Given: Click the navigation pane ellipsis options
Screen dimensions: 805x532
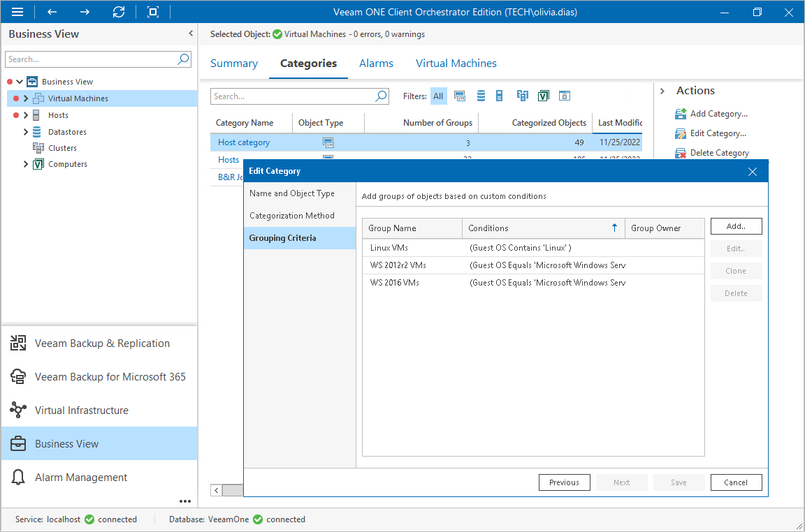Looking at the screenshot, I should click(x=184, y=501).
